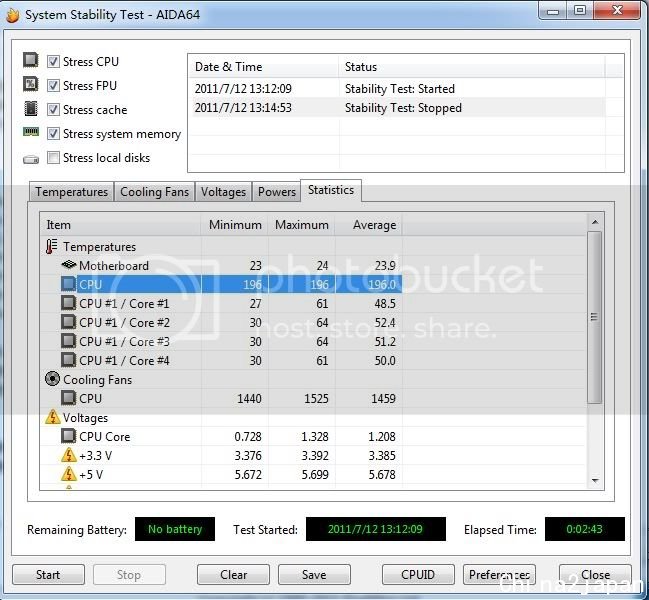The width and height of the screenshot is (649, 600).
Task: Click the lightning icon for +5 V
Action: 69,474
